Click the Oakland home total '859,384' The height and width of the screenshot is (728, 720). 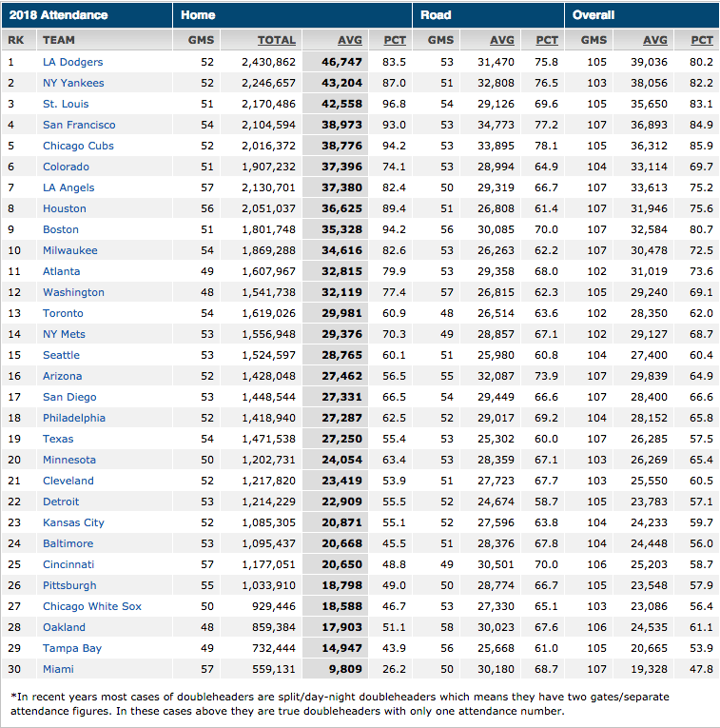point(274,627)
